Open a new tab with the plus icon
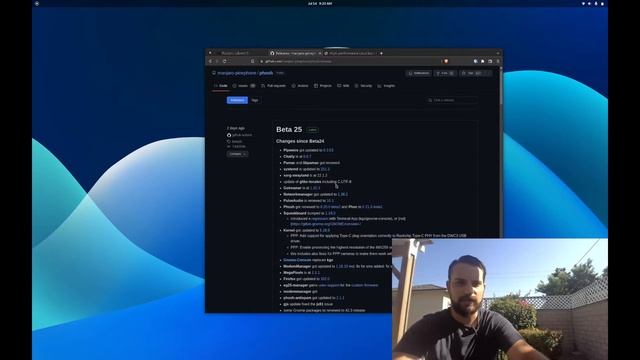This screenshot has height=360, width=640. pos(381,53)
